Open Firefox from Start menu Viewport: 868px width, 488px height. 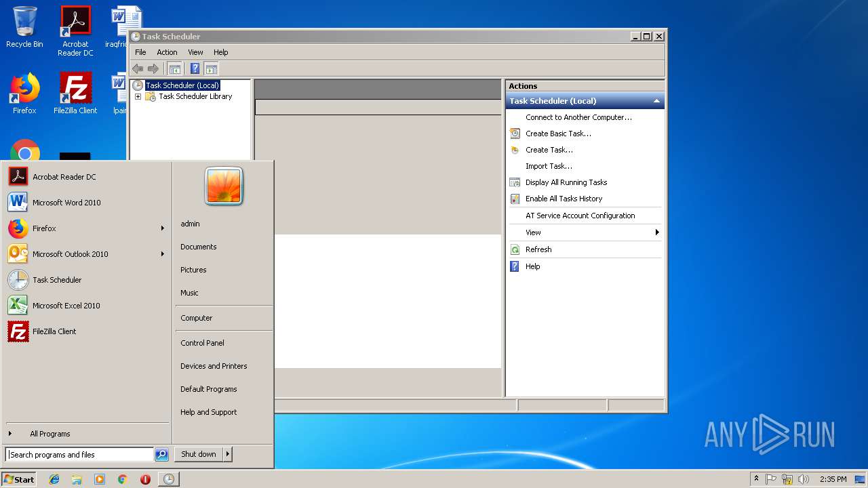86,228
